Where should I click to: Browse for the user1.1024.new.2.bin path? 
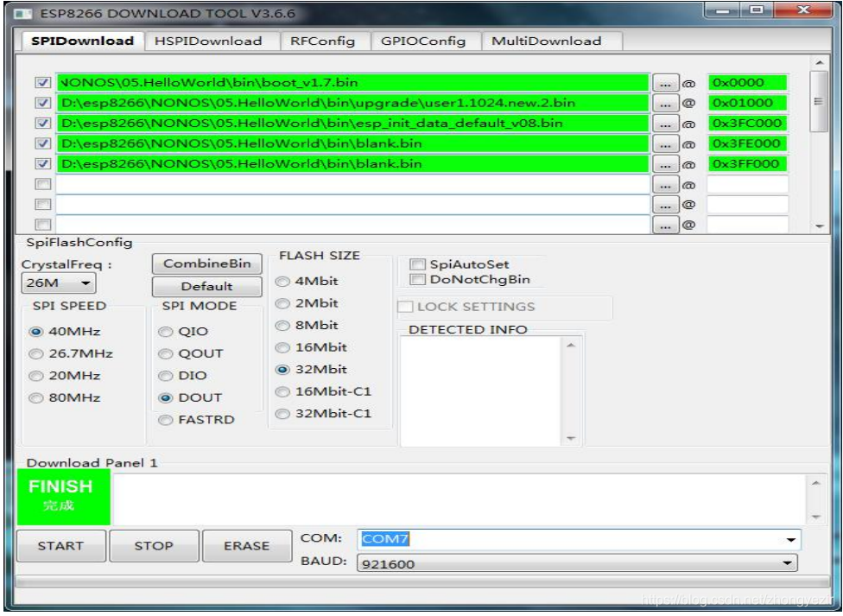[666, 104]
